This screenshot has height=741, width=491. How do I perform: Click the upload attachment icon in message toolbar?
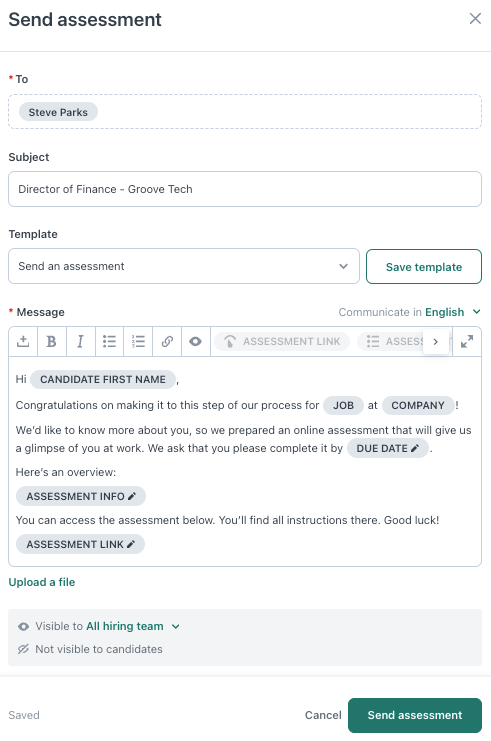click(x=23, y=341)
